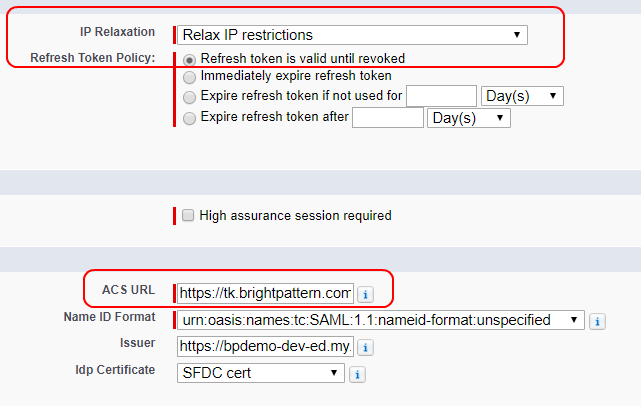This screenshot has height=406, width=641.
Task: Open Day(s) dropdown for unused expiry
Action: [522, 96]
